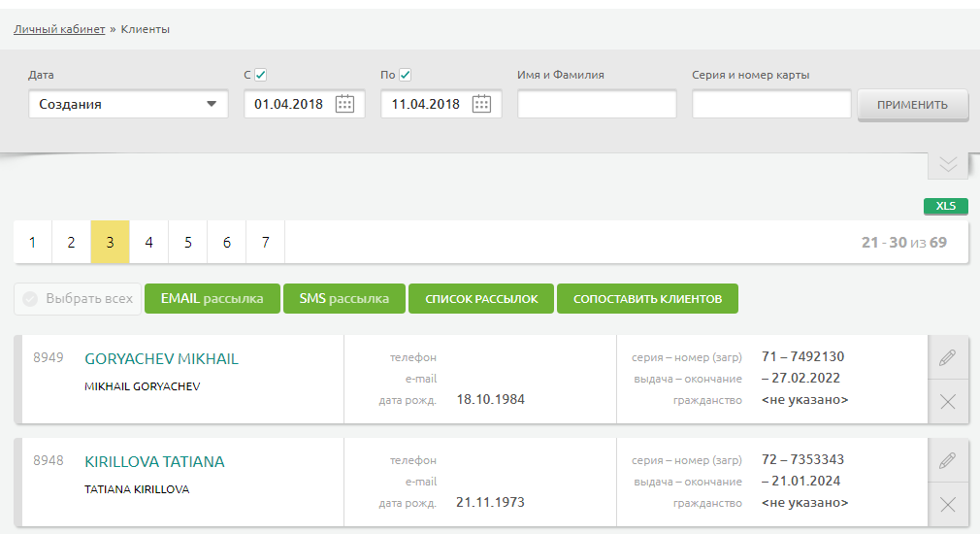The height and width of the screenshot is (534, 980).
Task: Export client list via XLS badge
Action: tap(945, 206)
